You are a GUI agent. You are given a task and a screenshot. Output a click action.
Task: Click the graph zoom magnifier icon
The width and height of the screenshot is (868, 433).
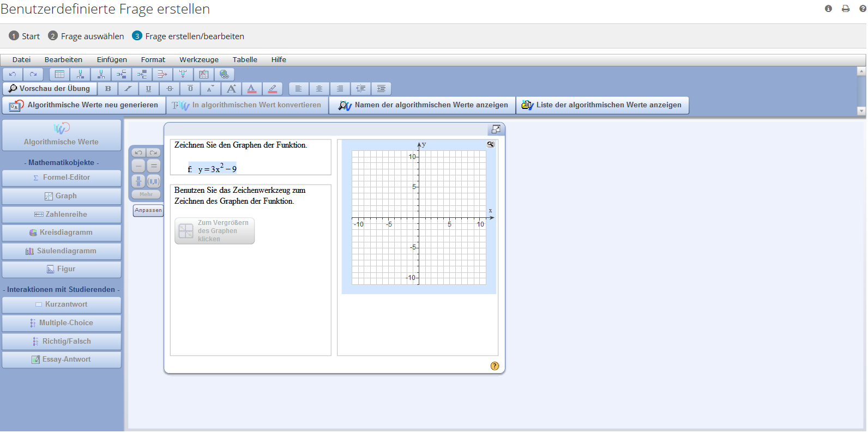pos(491,144)
